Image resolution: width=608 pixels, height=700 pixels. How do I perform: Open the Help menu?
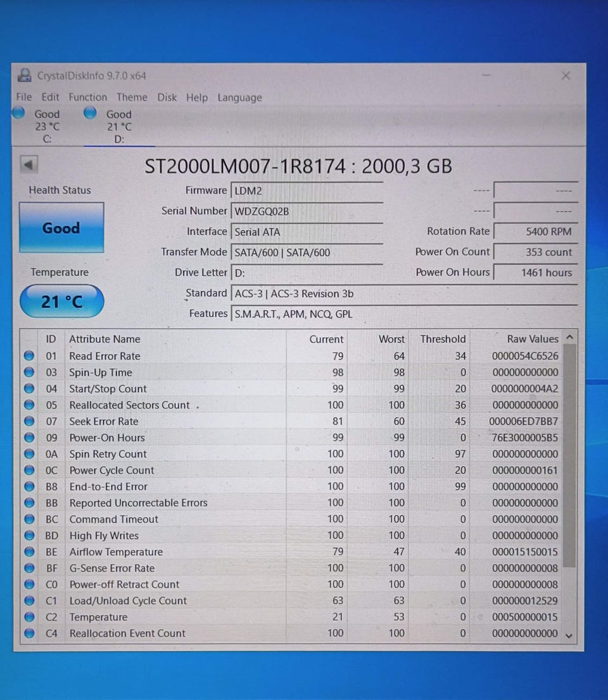pos(197,98)
